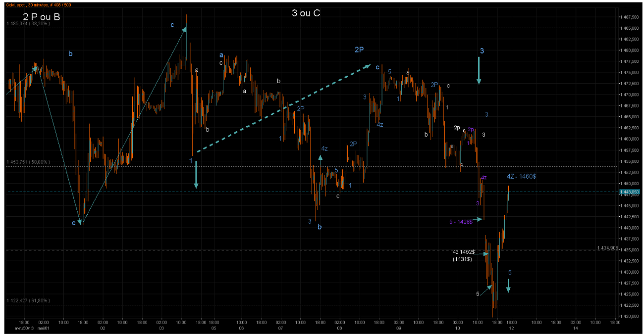Select the '3 ou C' text annotation
The width and height of the screenshot is (644, 335).
click(x=306, y=13)
